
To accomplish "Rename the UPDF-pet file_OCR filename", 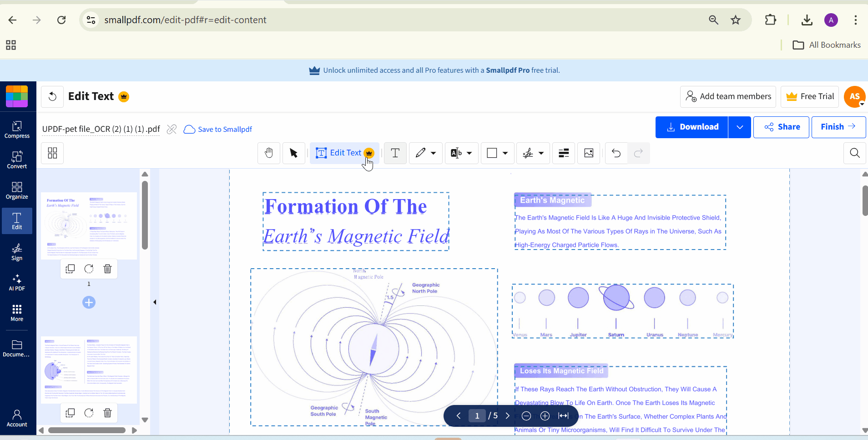I will coord(101,129).
